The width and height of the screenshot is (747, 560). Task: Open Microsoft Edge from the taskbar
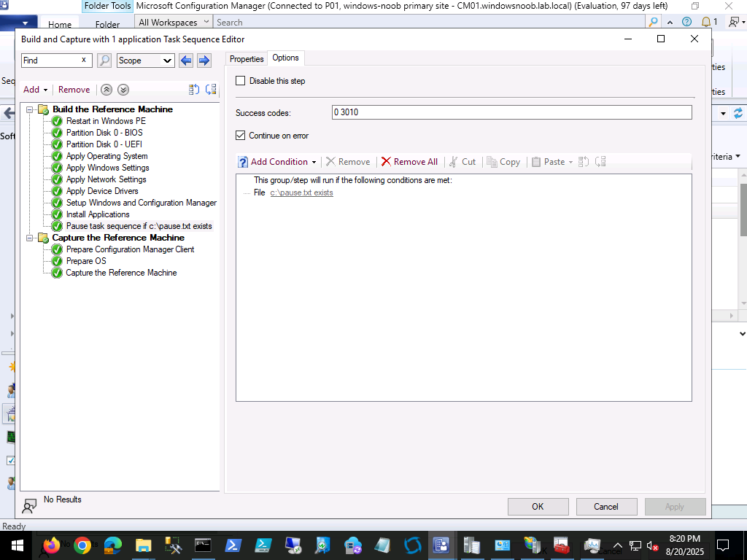coord(113,545)
